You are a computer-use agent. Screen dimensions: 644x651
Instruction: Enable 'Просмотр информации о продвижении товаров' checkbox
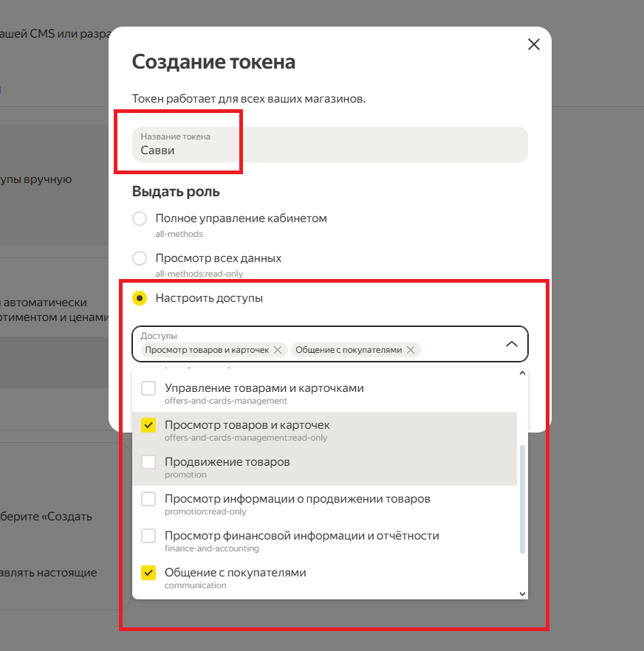pyautogui.click(x=148, y=499)
